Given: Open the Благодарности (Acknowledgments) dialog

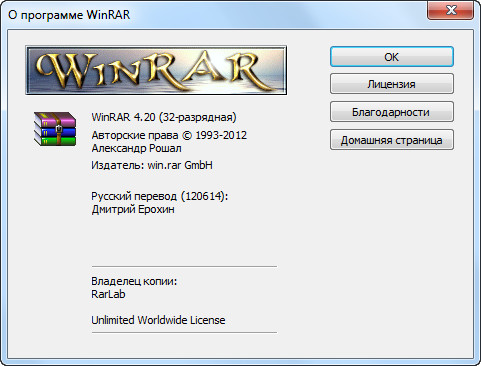Looking at the screenshot, I should tap(392, 112).
